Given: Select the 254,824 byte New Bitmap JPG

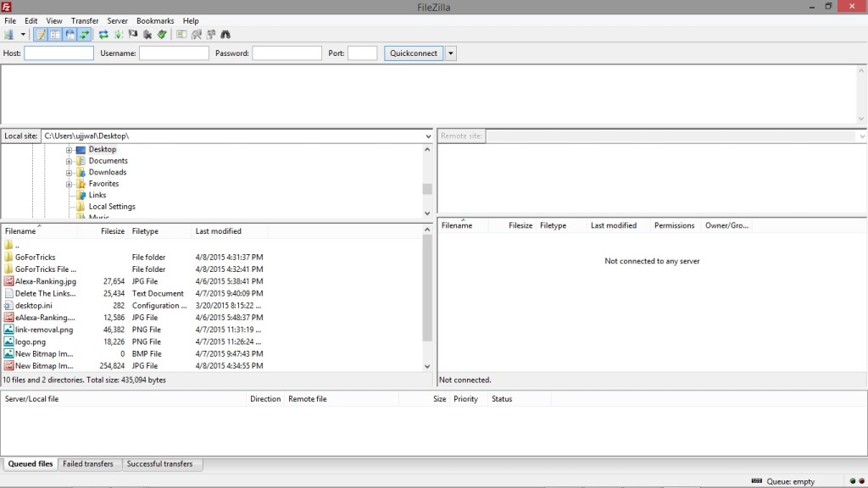Looking at the screenshot, I should (x=134, y=366).
